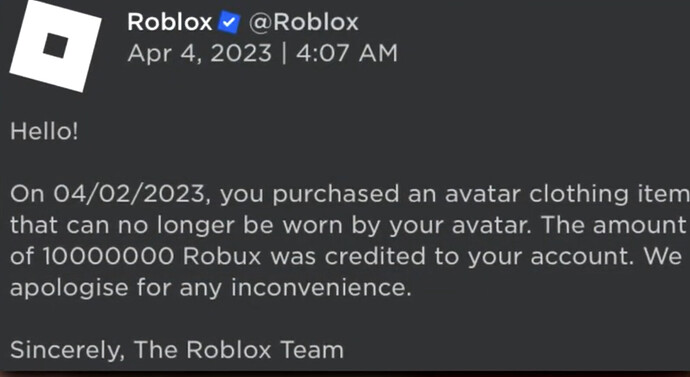Click the 4:07 AM timestamp

(x=347, y=53)
